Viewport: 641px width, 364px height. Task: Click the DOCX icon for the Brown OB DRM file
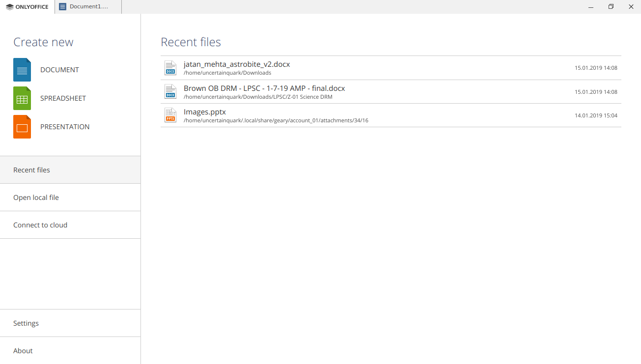click(x=170, y=91)
